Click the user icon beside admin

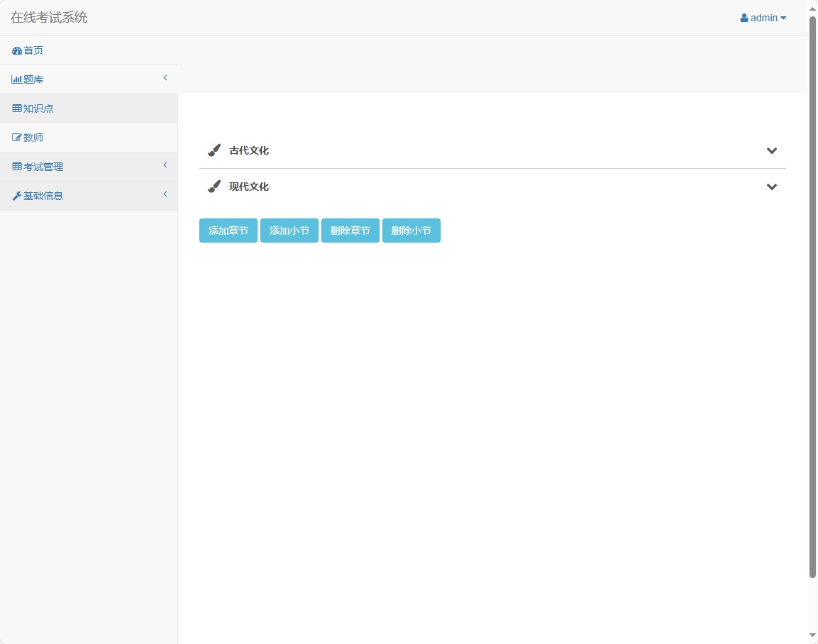click(744, 18)
